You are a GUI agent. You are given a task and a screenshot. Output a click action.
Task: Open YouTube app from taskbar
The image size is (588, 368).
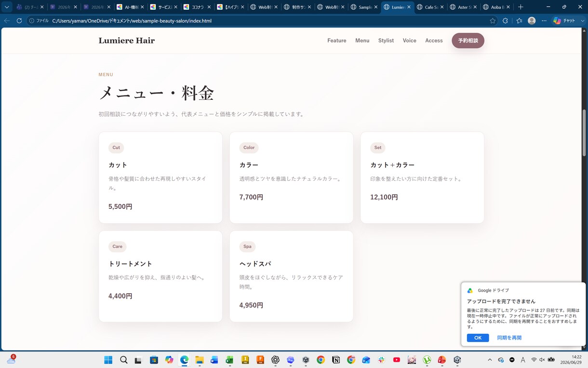tap(397, 360)
